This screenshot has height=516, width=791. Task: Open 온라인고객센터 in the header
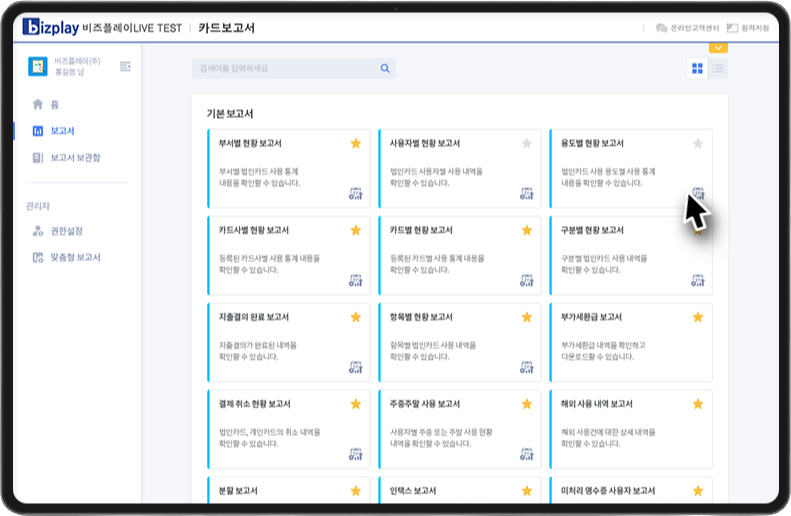click(688, 28)
